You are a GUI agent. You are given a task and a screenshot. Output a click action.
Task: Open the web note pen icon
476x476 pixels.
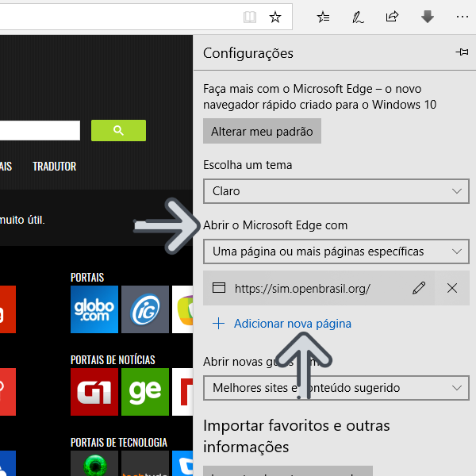358,17
